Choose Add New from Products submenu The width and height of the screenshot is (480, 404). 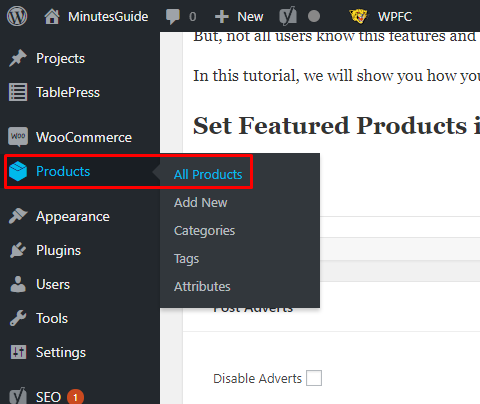point(201,202)
